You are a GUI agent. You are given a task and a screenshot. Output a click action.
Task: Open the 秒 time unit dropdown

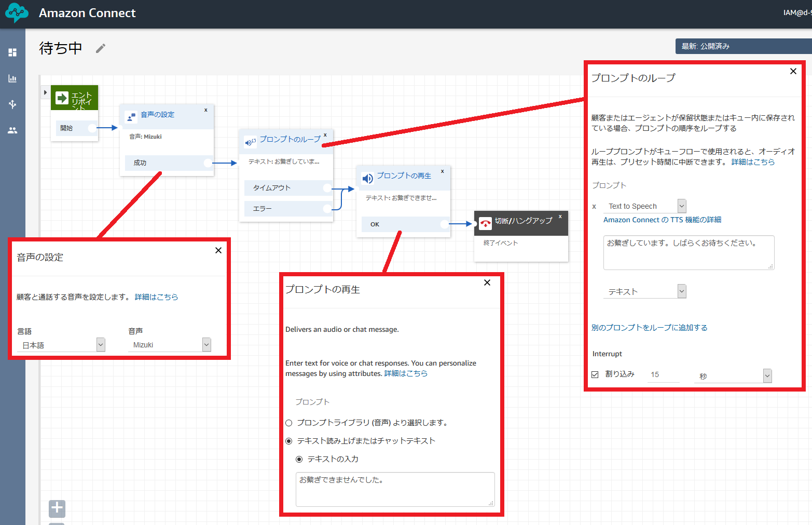[733, 376]
